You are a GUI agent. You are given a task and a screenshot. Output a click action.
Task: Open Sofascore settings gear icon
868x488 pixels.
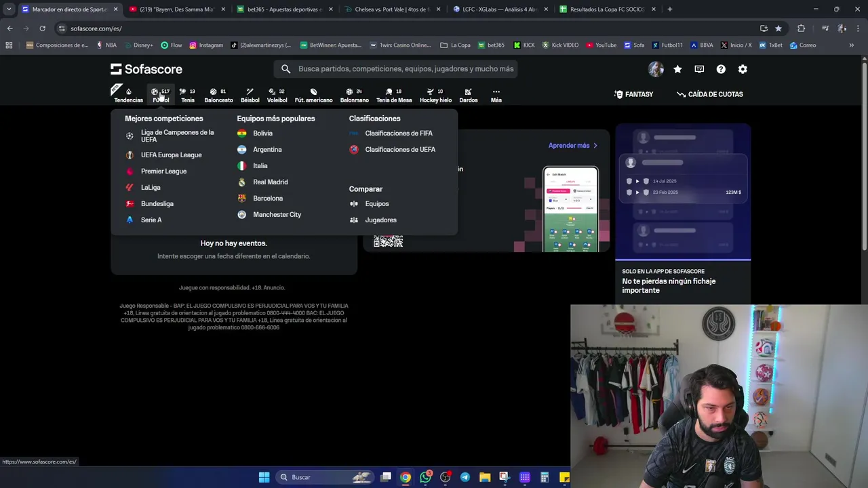pos(743,69)
